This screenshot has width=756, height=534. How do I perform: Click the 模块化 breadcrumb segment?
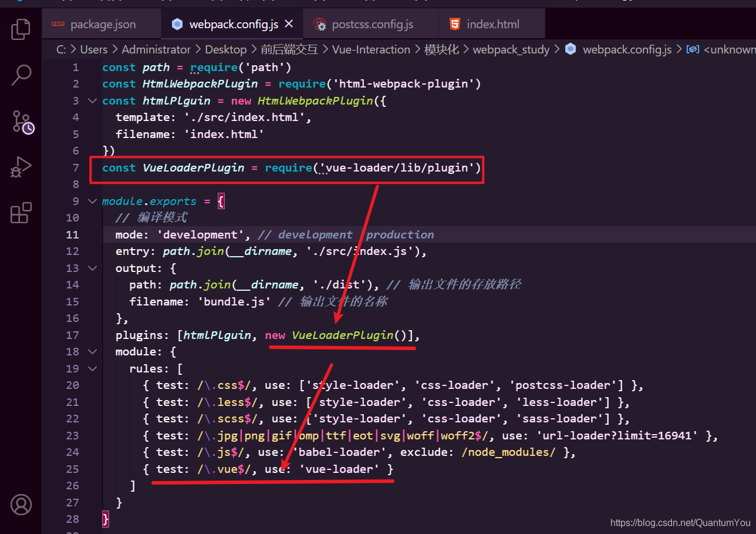coord(441,49)
